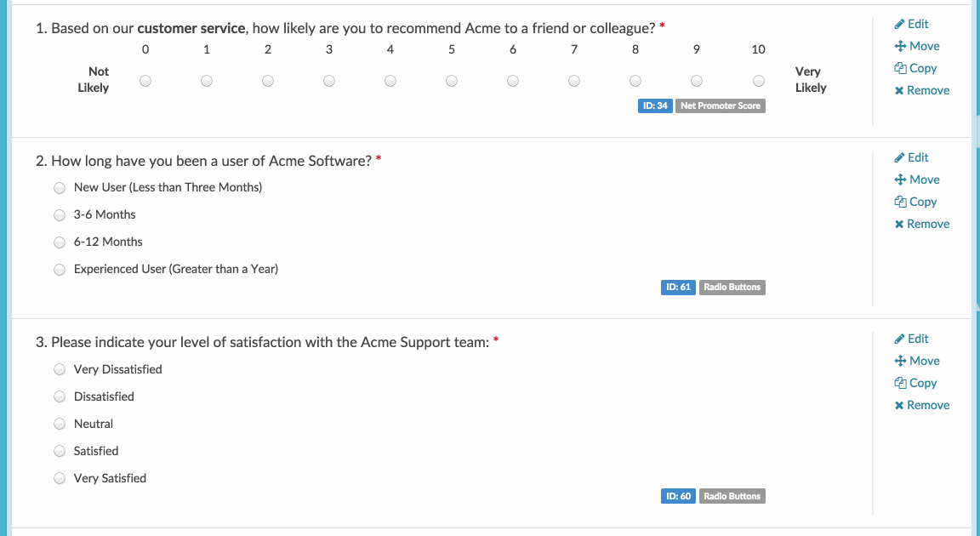Click the Copy icon for question 1
The image size is (980, 536).
point(900,68)
